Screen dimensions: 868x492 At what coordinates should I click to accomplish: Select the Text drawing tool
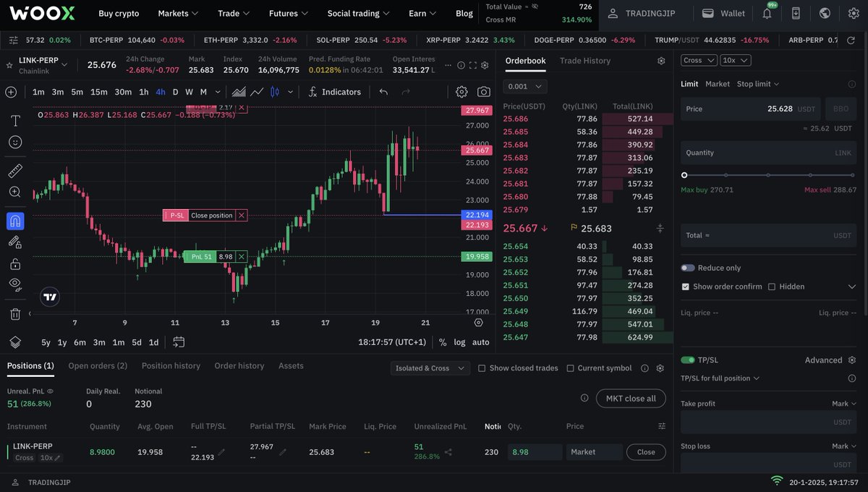pos(15,121)
